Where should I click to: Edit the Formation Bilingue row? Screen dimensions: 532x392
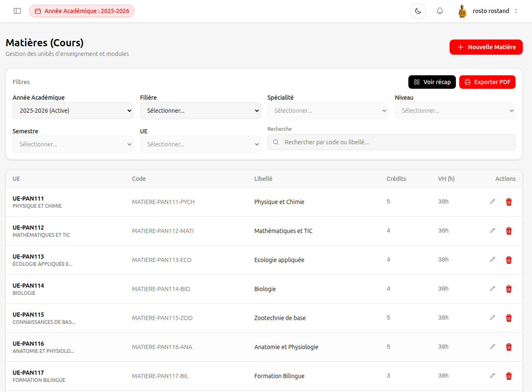point(492,376)
